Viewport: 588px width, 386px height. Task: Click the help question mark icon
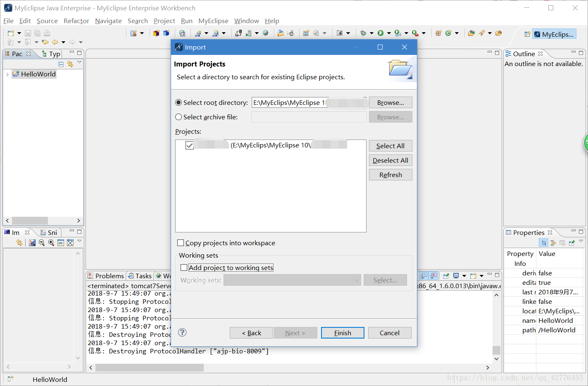[182, 332]
